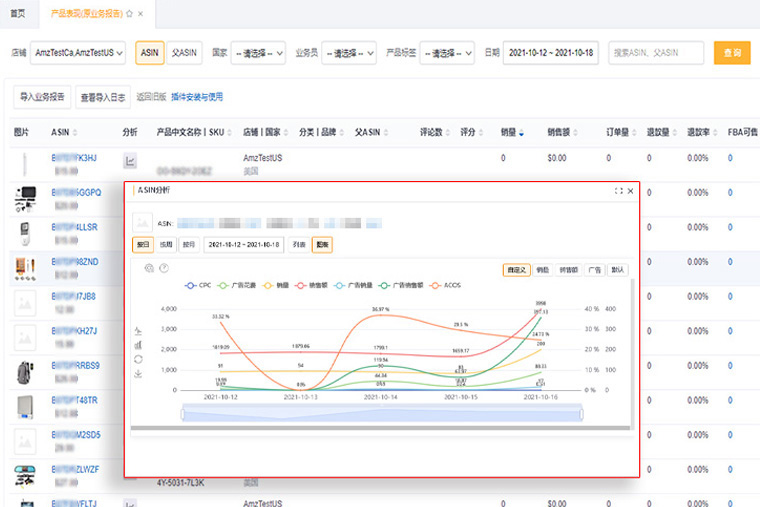Click the chart date range zoom slider
The width and height of the screenshot is (760, 507).
tap(381, 413)
